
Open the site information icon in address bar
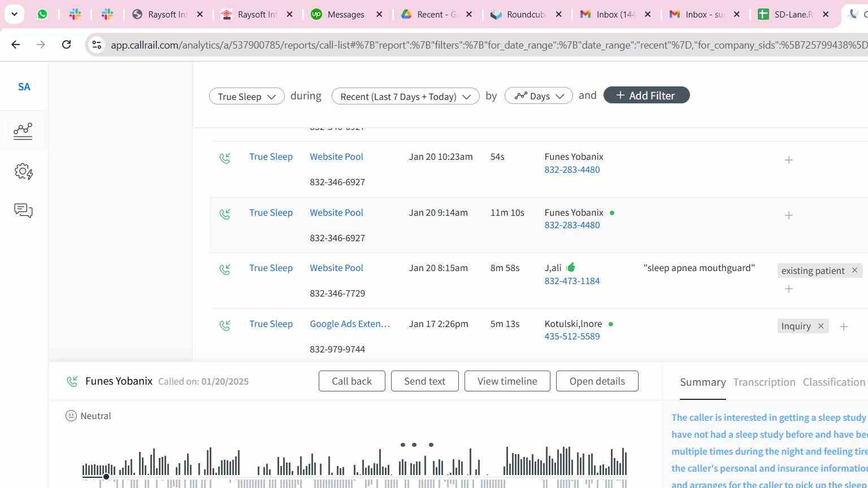pos(97,45)
